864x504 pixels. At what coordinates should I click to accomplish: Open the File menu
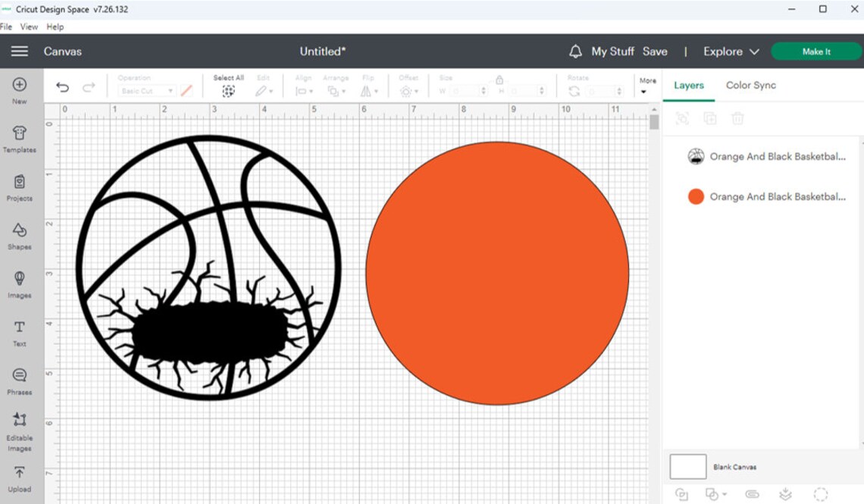click(6, 27)
